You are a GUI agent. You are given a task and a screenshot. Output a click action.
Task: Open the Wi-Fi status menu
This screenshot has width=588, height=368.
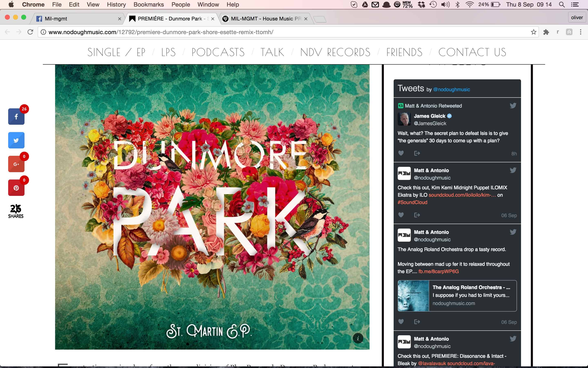pos(470,5)
